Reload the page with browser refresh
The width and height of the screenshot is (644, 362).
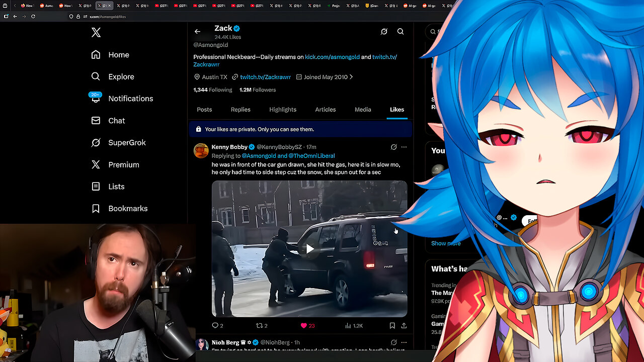tap(33, 17)
